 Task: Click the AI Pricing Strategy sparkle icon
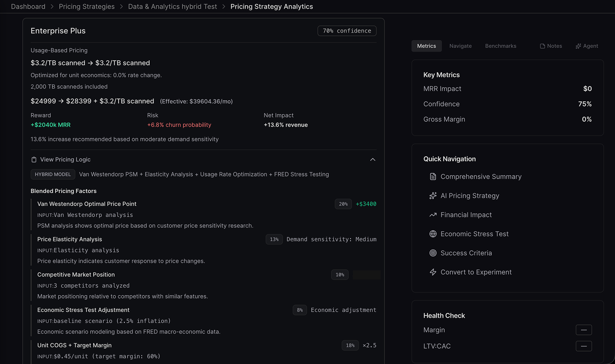433,196
